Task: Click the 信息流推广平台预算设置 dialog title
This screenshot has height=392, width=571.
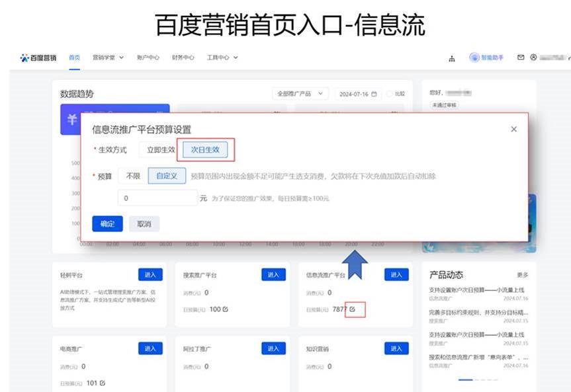Action: tap(142, 129)
